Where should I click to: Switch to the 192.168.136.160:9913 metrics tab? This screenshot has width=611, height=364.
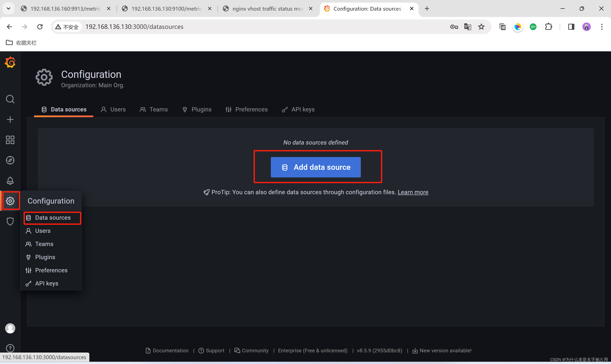65,8
